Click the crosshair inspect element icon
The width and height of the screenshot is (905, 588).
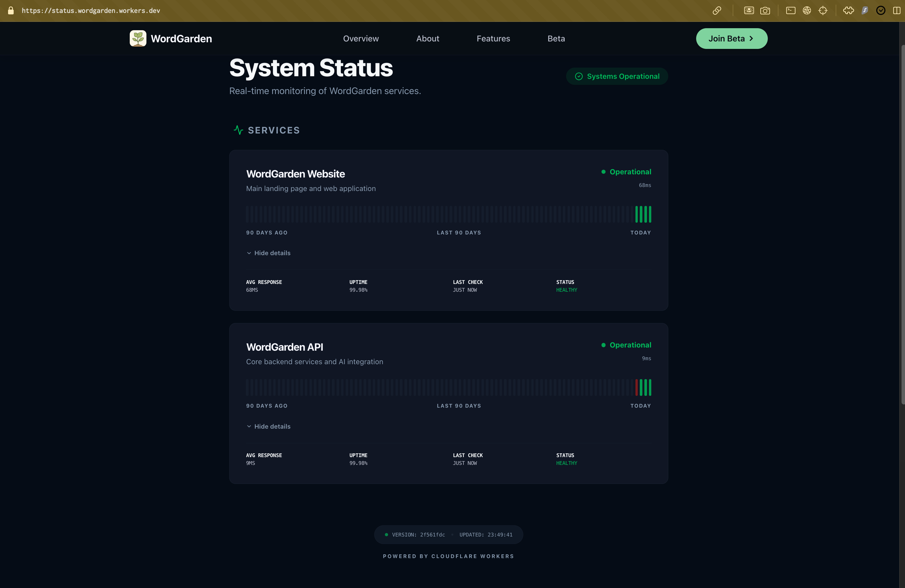[823, 11]
